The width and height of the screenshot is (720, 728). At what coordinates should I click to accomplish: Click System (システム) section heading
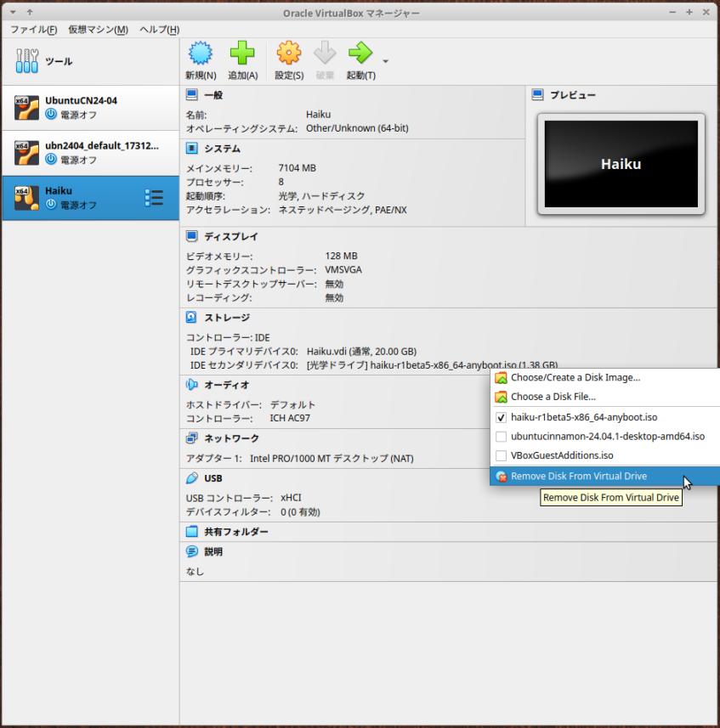coord(223,149)
